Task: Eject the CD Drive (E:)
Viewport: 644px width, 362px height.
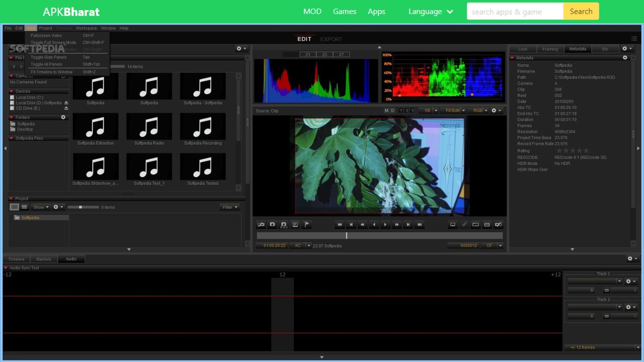Action: 66,108
